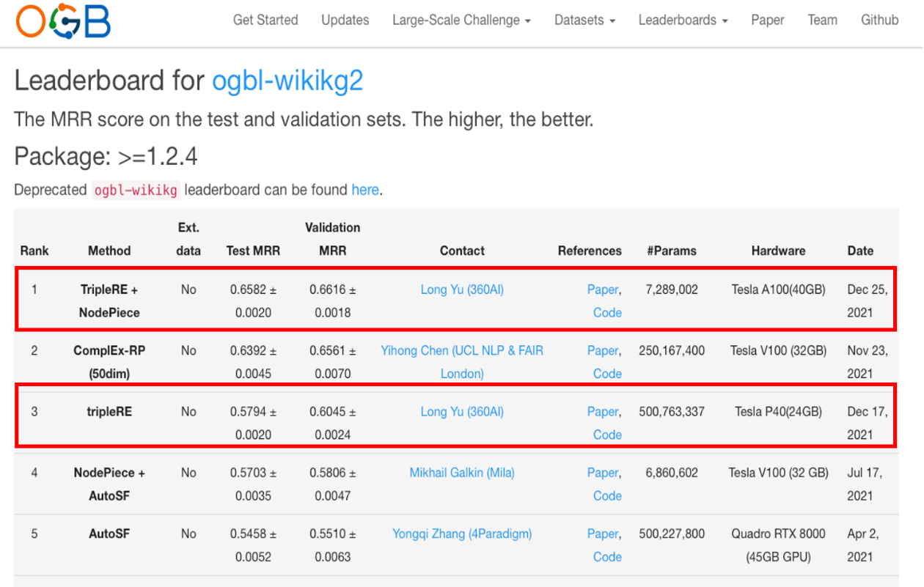Open the Get Started page

[x=265, y=21]
